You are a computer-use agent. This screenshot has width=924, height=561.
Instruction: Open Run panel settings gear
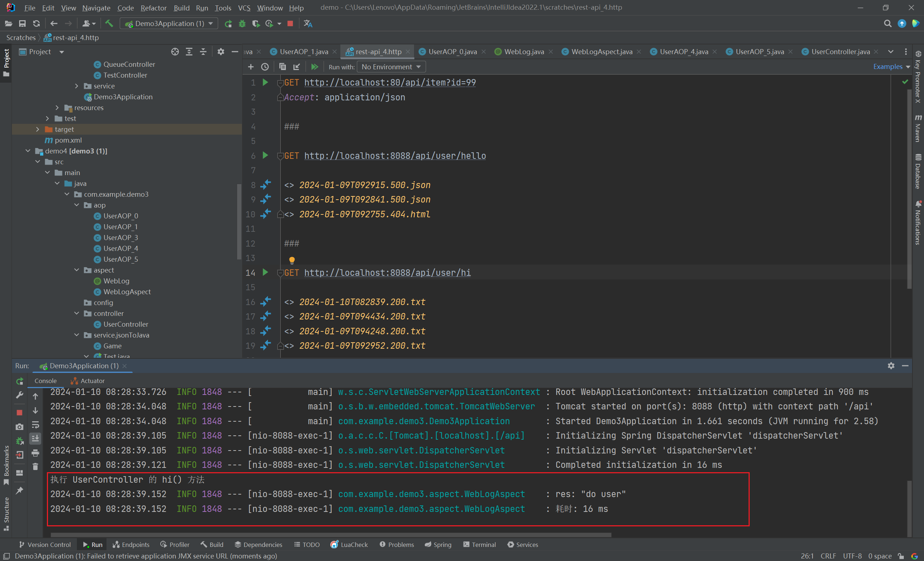[x=891, y=366]
